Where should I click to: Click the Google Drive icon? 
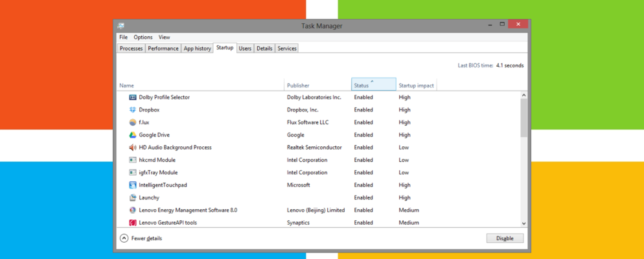tap(132, 135)
